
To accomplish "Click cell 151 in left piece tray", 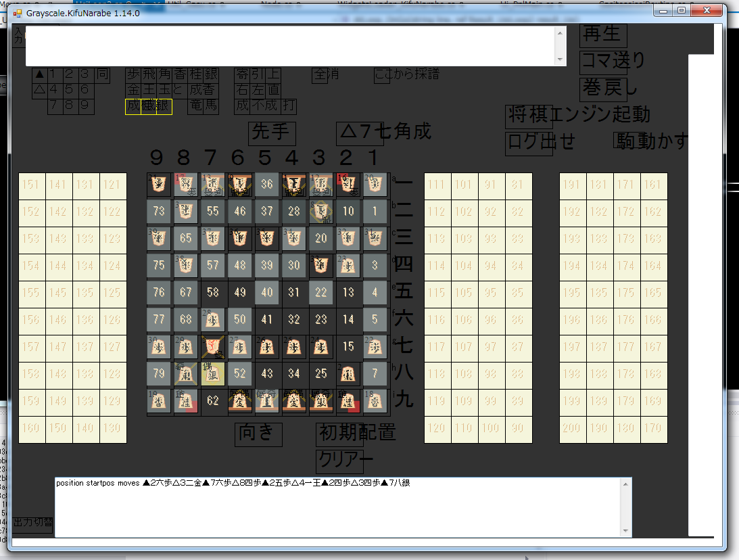I will point(31,186).
